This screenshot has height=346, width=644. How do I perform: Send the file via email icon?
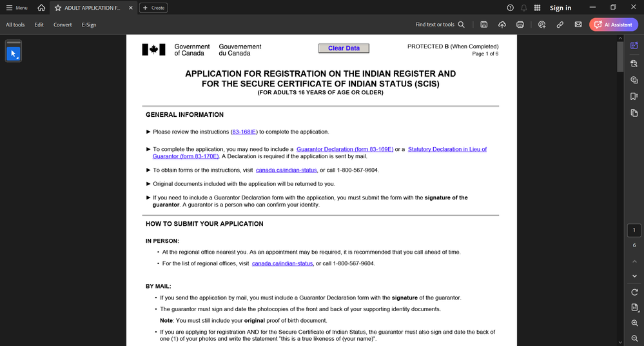pos(578,25)
